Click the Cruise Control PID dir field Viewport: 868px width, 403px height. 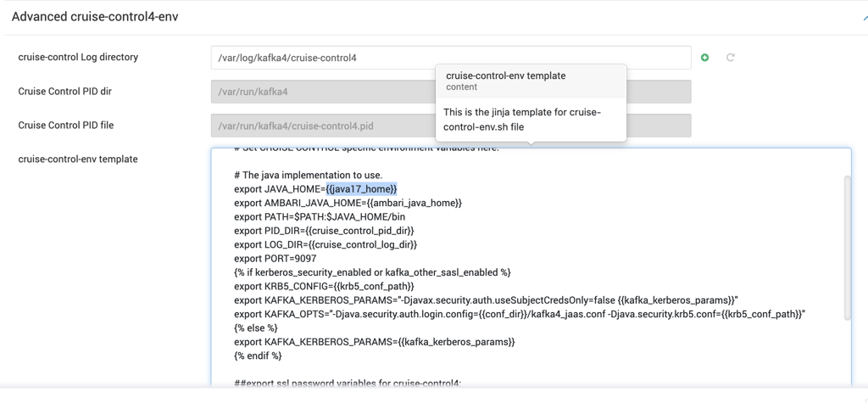click(451, 92)
